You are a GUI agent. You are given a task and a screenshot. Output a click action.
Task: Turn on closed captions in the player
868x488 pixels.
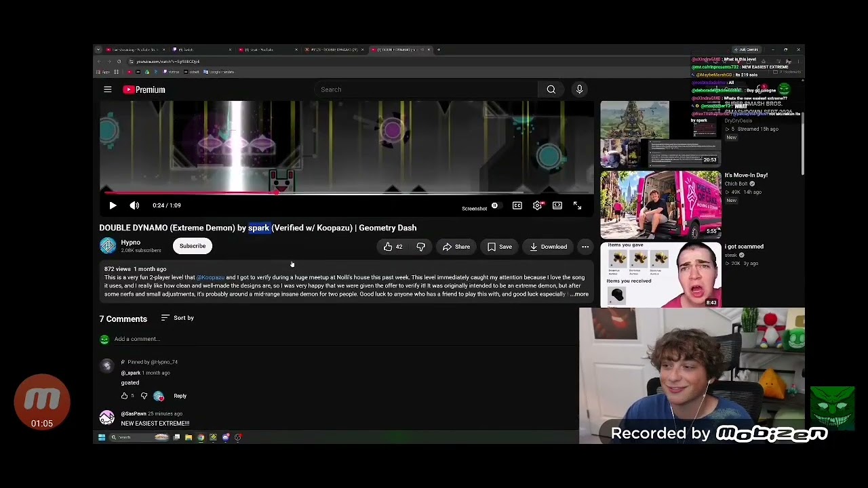click(x=517, y=206)
